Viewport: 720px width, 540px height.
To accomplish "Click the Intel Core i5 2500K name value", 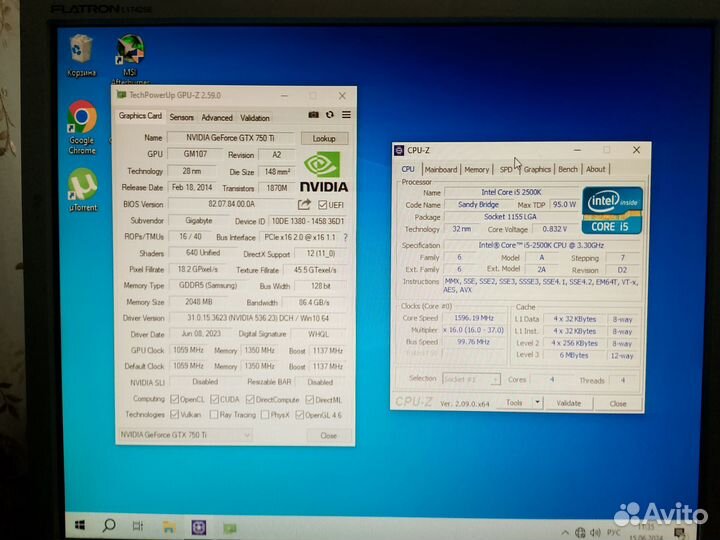I will click(511, 192).
